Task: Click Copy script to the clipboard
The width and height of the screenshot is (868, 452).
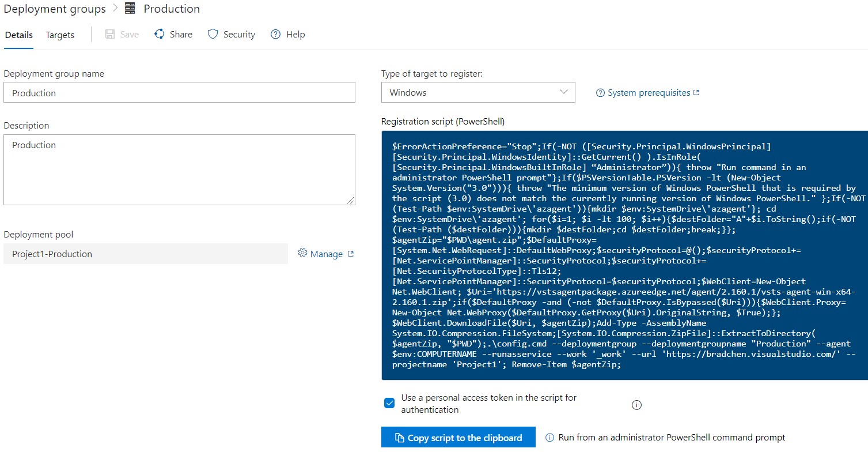Action: 458,437
